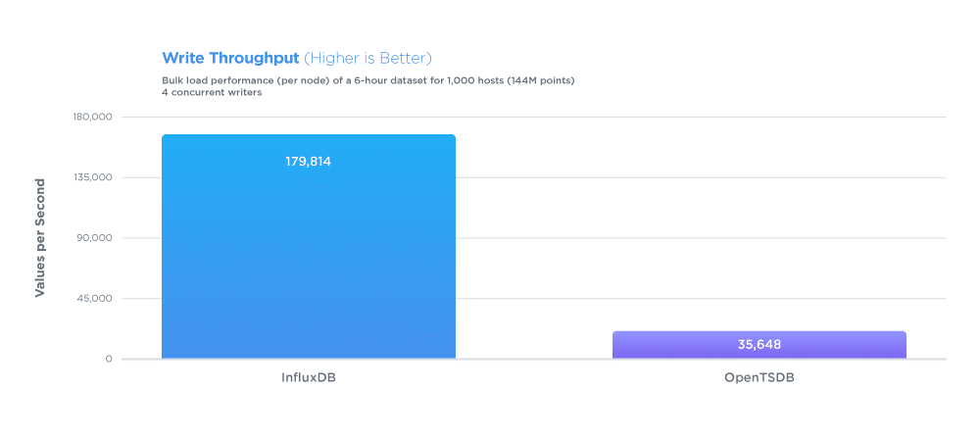Click the 135,000 axis tick label
The height and width of the screenshot is (439, 980).
click(x=94, y=177)
